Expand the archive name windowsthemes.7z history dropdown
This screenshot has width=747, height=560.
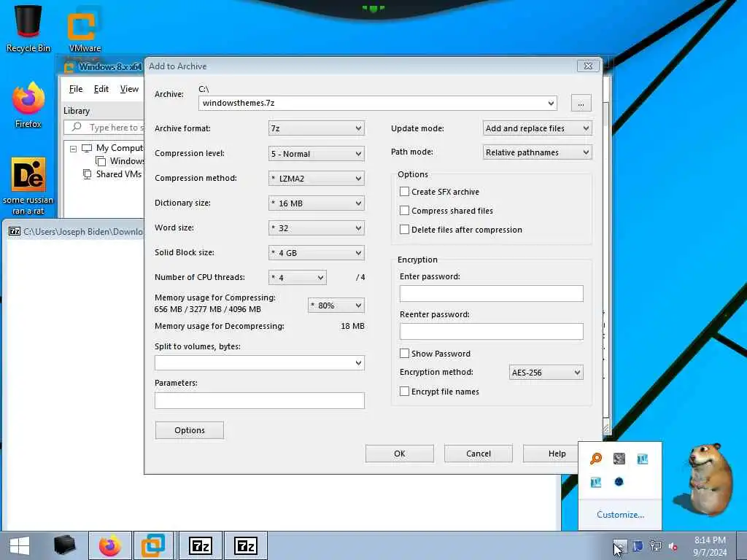pyautogui.click(x=551, y=103)
